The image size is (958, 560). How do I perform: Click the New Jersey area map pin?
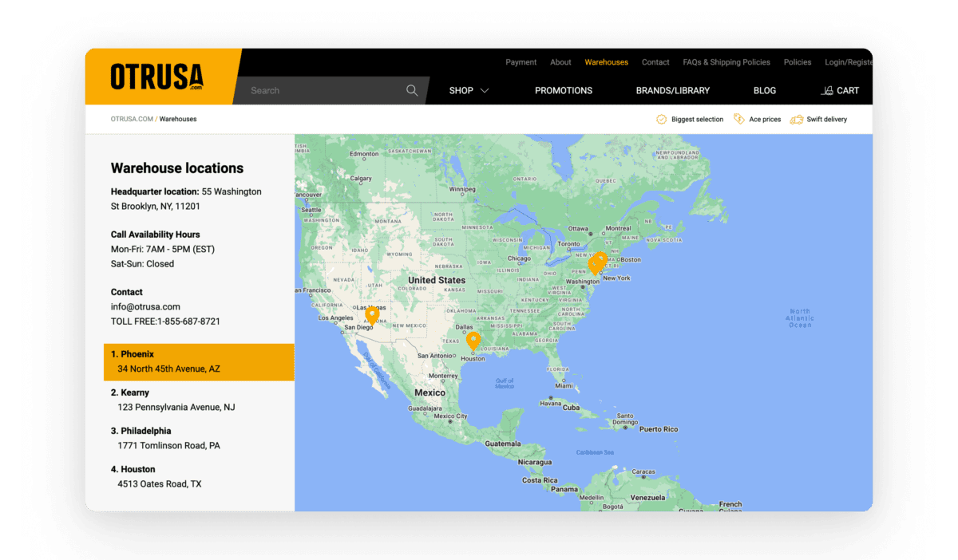point(601,259)
